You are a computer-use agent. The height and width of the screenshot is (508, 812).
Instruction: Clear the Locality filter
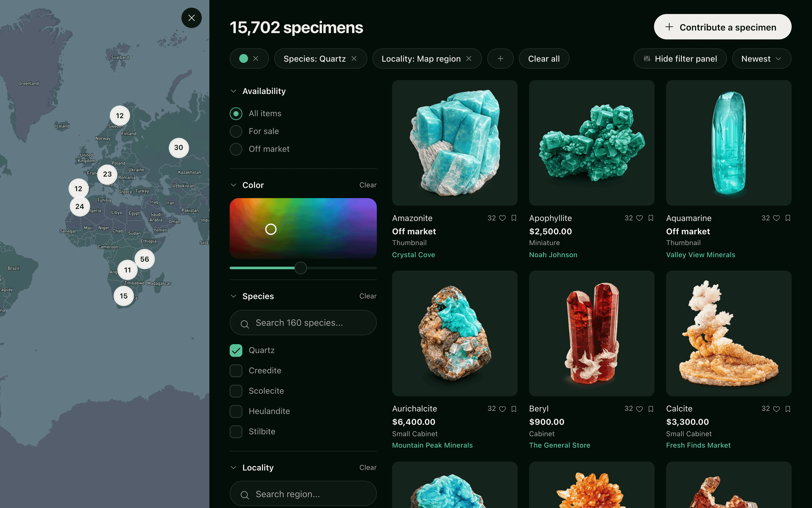point(368,467)
